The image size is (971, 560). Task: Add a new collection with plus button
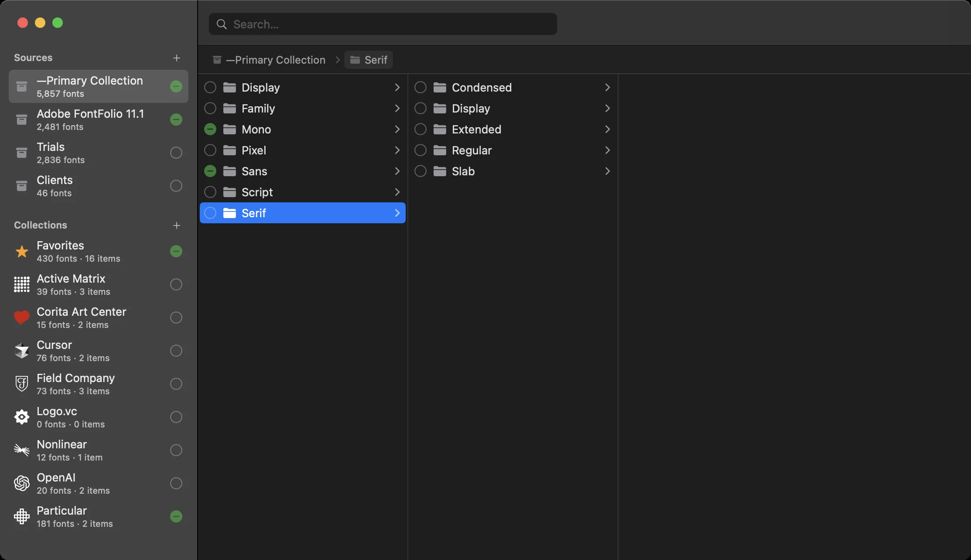coord(177,225)
